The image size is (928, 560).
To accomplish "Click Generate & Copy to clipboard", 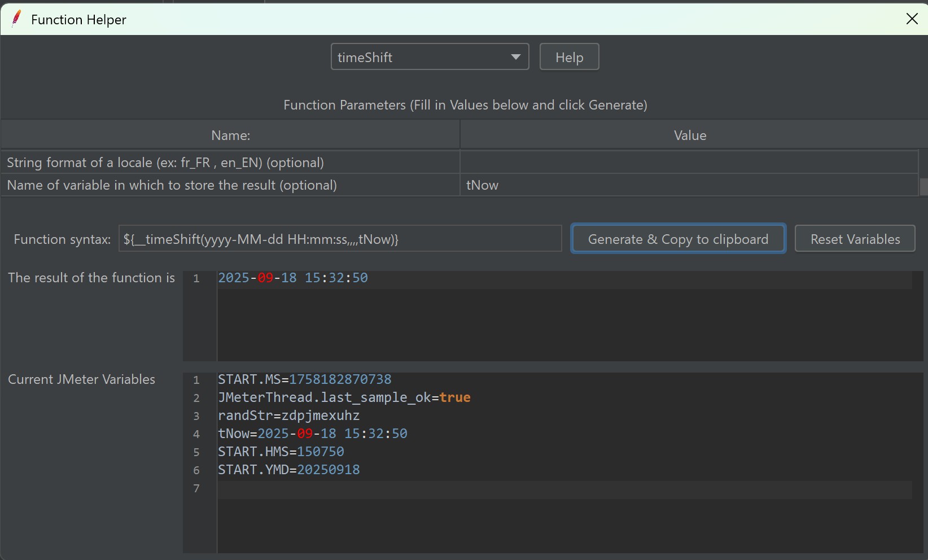I will [678, 239].
